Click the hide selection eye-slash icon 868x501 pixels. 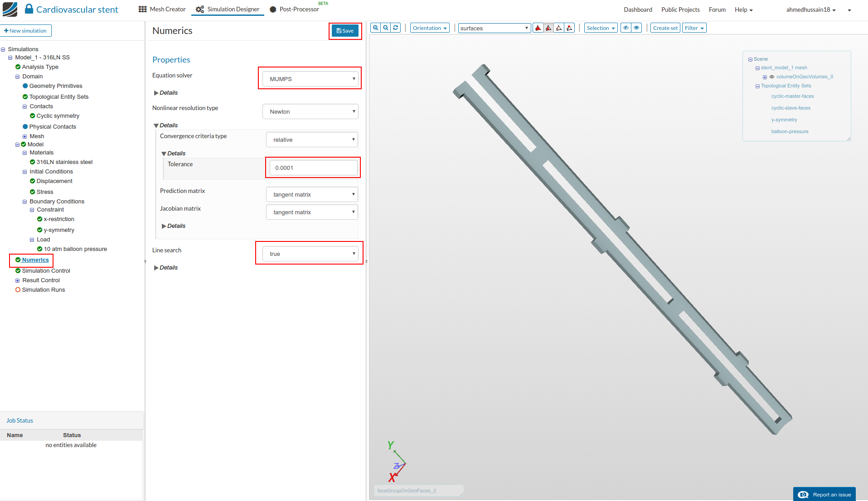coord(626,28)
